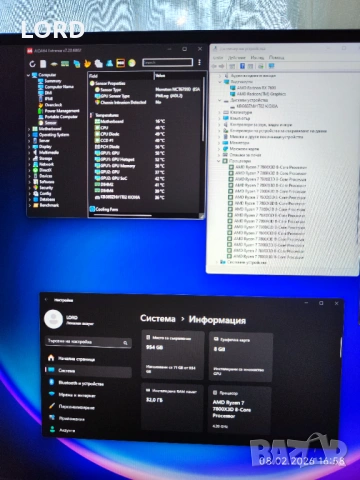Select DirectX in AIDA64 tree
Image resolution: width=360 pixels, height=480 pixels.
pos(46,170)
